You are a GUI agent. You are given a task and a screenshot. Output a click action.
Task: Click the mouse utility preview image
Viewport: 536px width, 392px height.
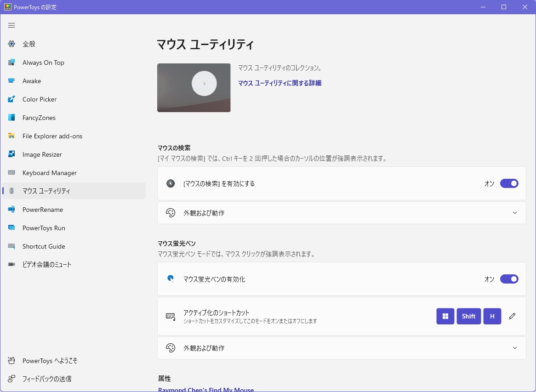tap(194, 87)
